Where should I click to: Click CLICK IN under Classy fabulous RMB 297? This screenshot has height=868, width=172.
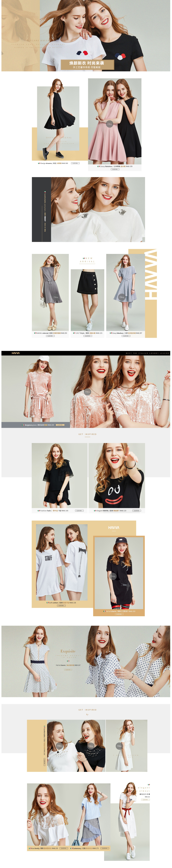click(x=126, y=336)
